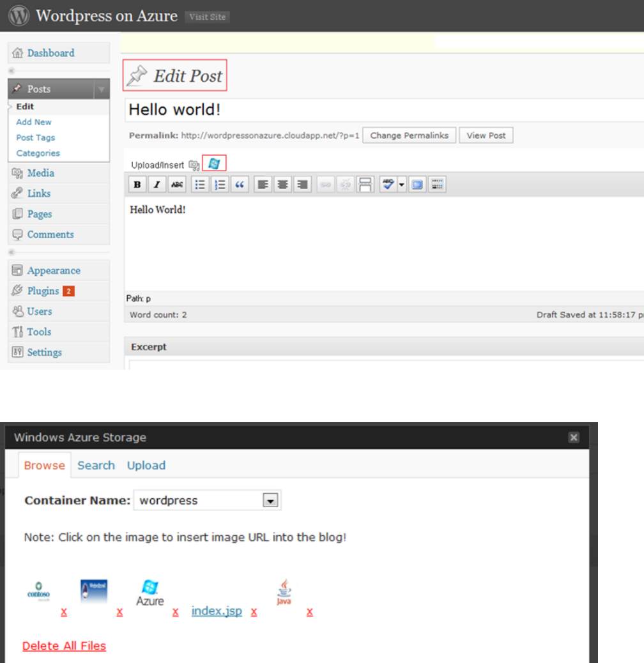The image size is (644, 663).
Task: Toggle fullscreen editing mode
Action: tap(417, 185)
